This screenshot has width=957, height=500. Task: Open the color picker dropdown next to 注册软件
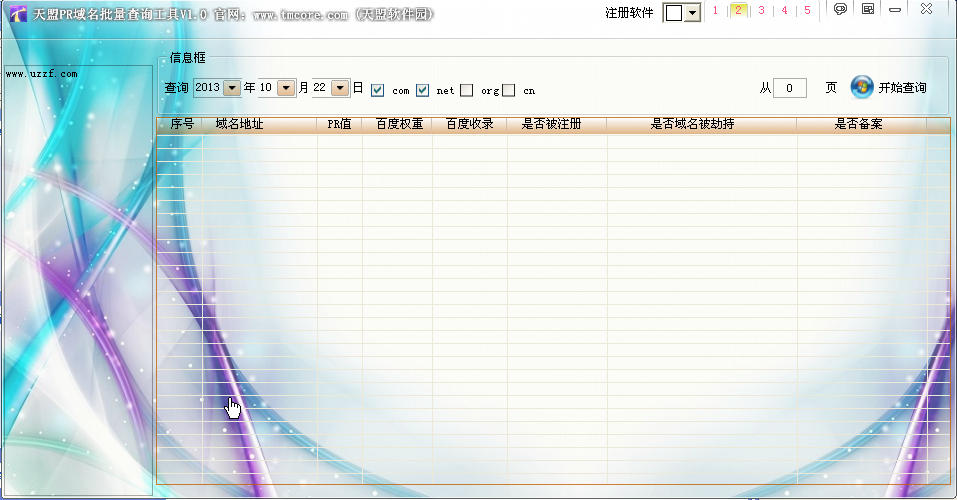[x=692, y=13]
